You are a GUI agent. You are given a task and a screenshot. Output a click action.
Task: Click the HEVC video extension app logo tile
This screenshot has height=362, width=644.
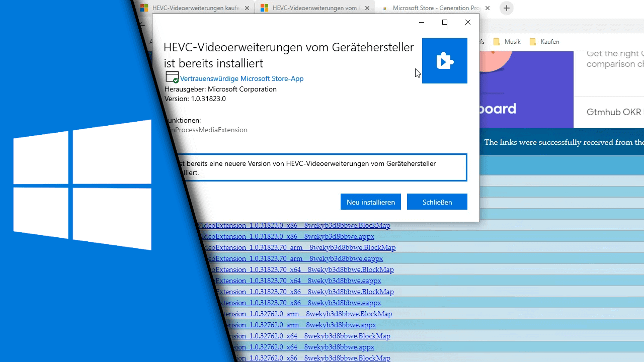point(444,61)
